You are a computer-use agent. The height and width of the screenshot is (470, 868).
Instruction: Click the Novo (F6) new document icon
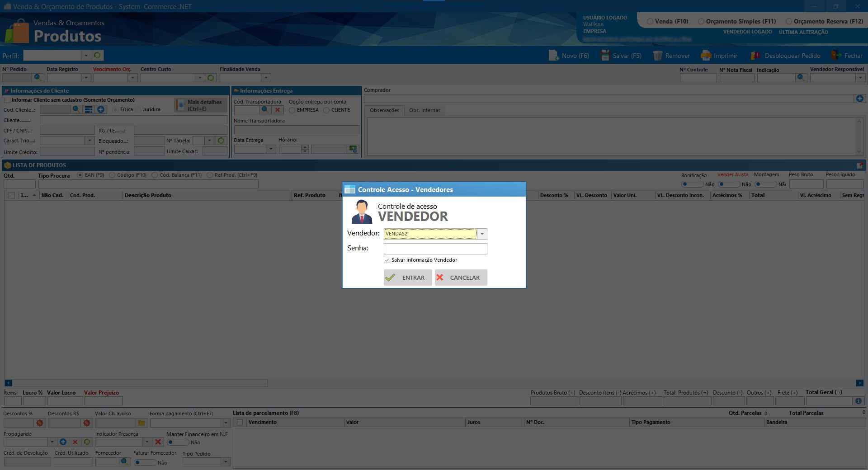pyautogui.click(x=553, y=56)
